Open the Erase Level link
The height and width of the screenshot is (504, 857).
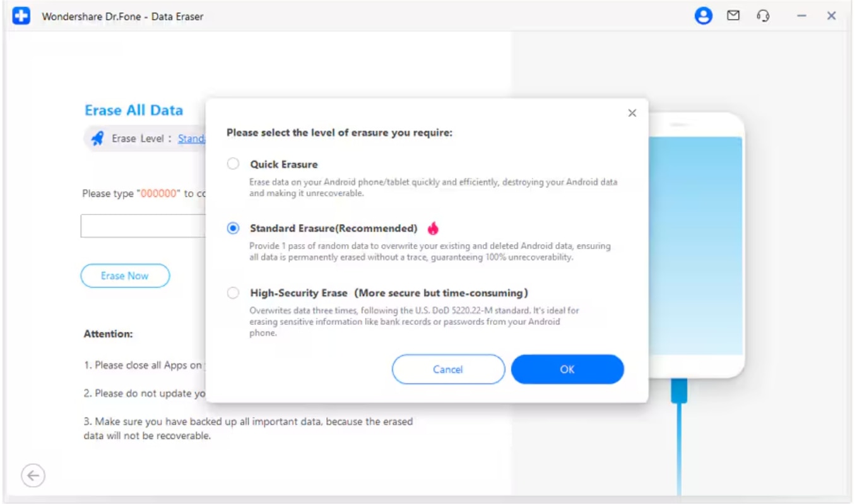pos(191,139)
